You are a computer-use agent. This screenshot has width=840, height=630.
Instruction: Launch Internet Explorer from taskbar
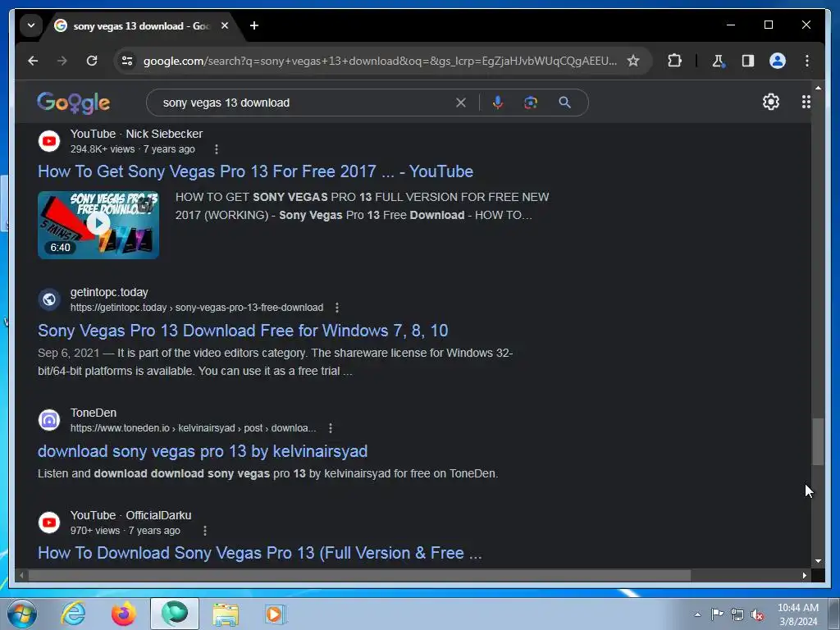coord(73,614)
